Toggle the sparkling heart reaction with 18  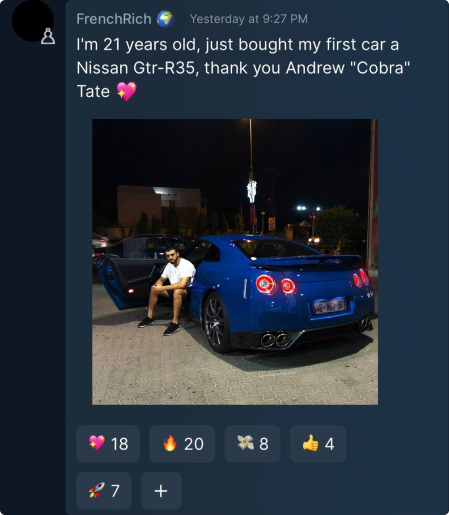tap(108, 444)
